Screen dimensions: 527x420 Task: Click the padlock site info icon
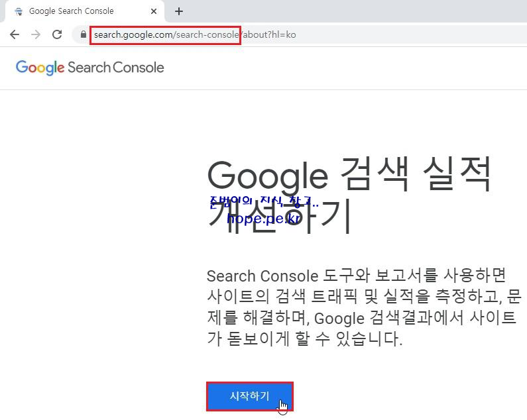[x=84, y=34]
